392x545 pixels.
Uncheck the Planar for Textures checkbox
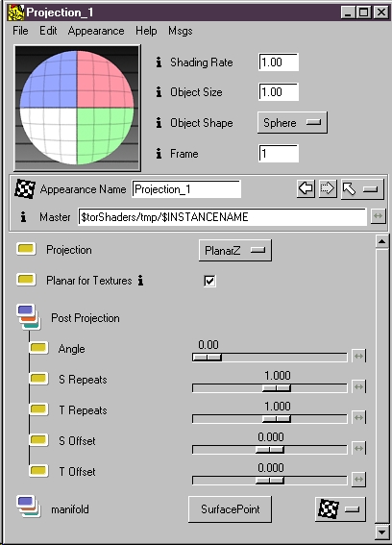click(209, 281)
